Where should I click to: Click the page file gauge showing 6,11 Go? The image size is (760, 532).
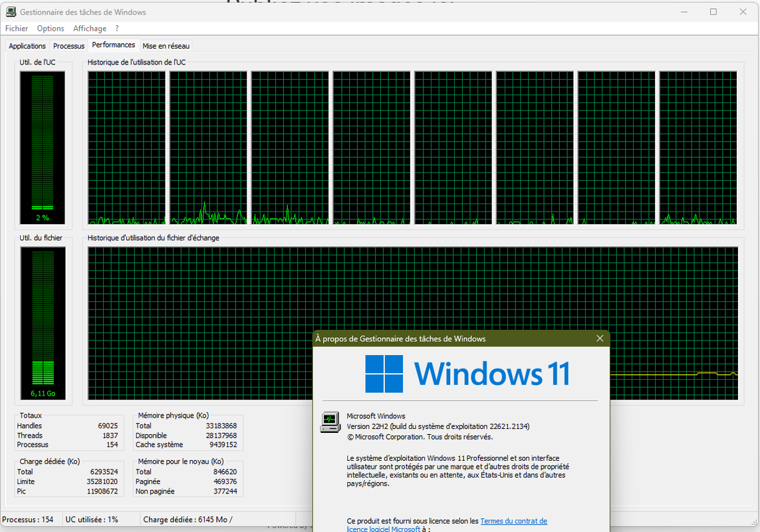(x=43, y=323)
